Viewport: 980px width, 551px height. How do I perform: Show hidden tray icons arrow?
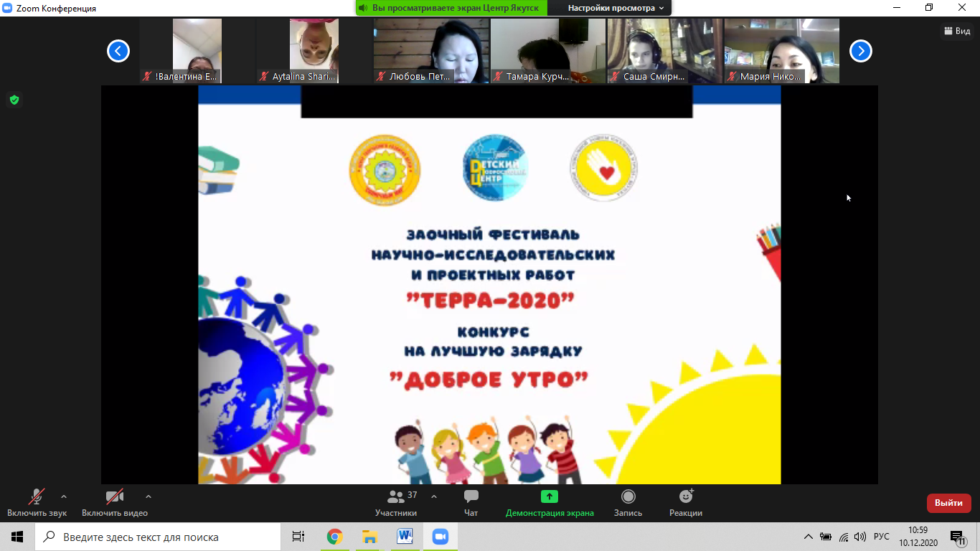[x=809, y=537]
